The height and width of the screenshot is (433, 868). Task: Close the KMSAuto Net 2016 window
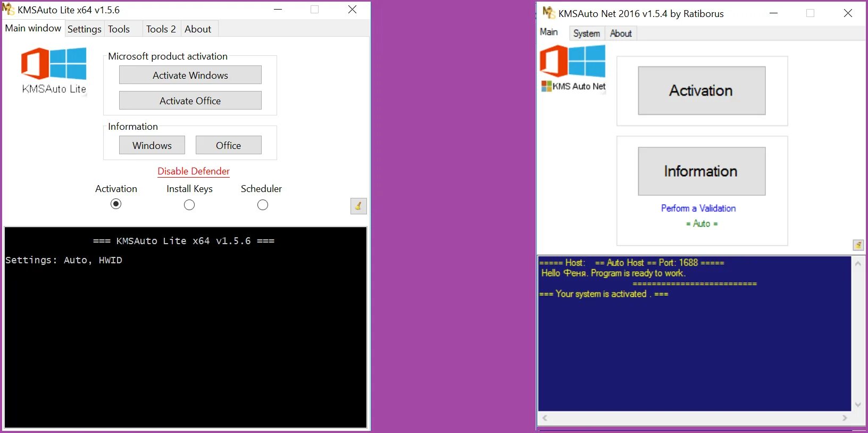point(848,13)
